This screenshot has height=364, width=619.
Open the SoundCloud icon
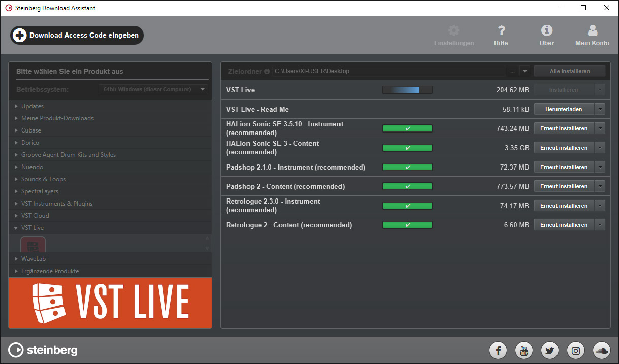click(602, 350)
